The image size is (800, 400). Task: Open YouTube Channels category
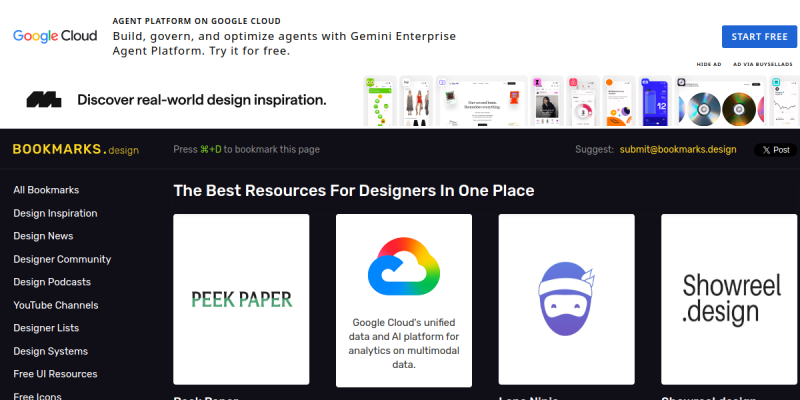coord(56,305)
